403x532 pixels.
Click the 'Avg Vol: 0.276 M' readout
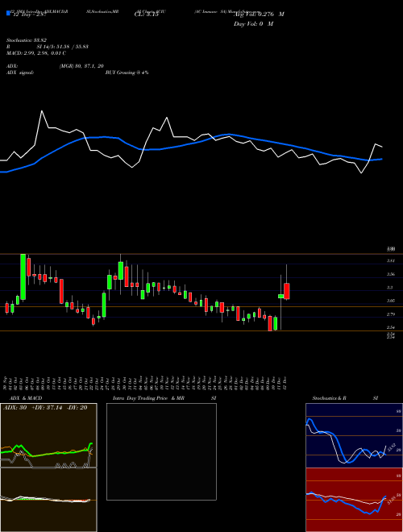tap(259, 15)
